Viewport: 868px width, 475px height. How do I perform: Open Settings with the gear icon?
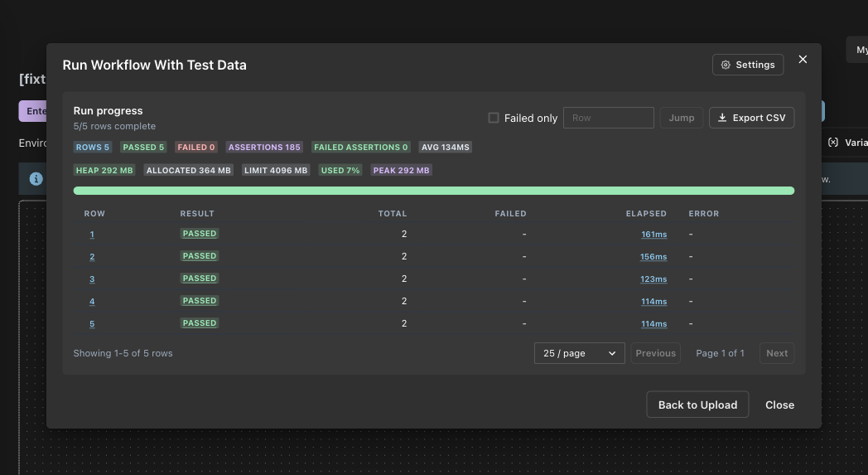(x=747, y=65)
